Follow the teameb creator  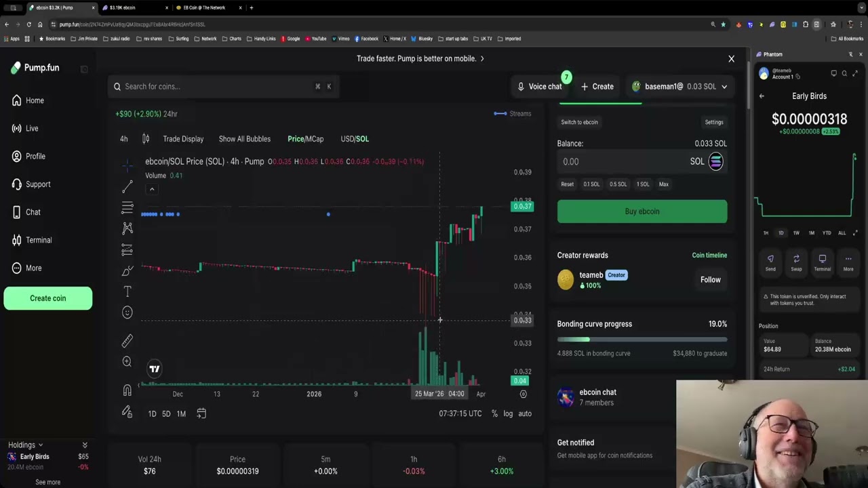(x=711, y=280)
